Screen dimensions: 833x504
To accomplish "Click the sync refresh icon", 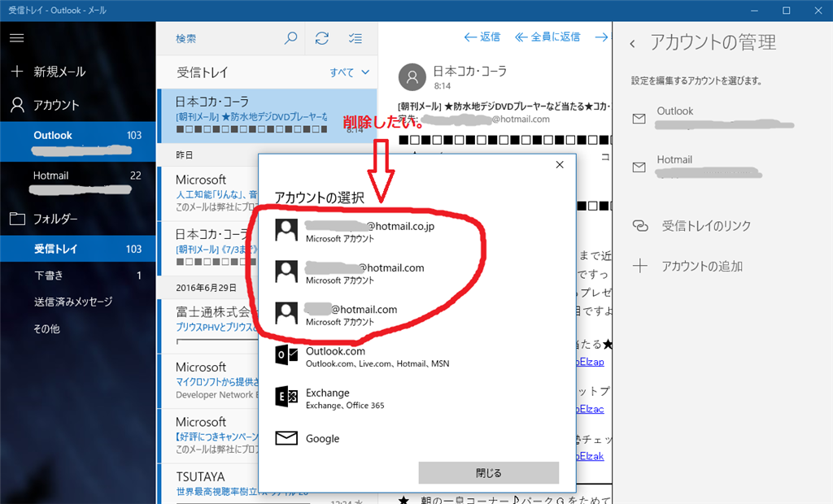I will [x=322, y=38].
